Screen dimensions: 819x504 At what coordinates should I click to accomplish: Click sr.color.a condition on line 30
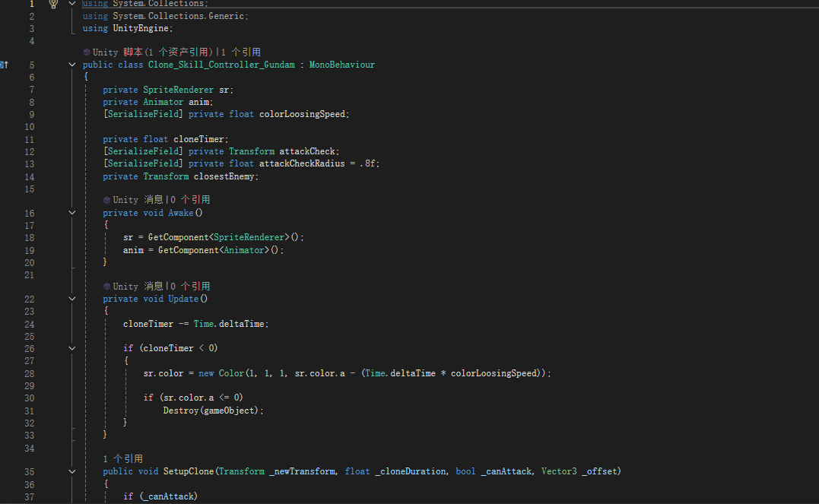(189, 398)
